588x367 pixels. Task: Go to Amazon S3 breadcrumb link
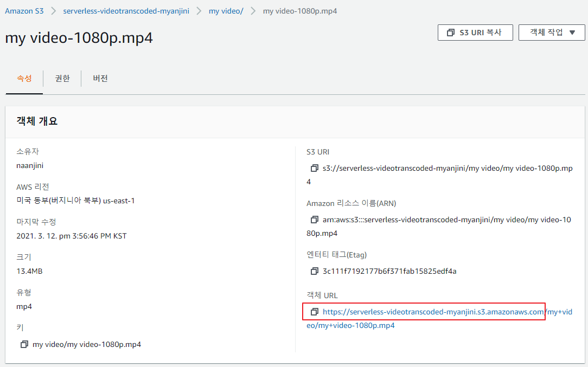(x=24, y=11)
